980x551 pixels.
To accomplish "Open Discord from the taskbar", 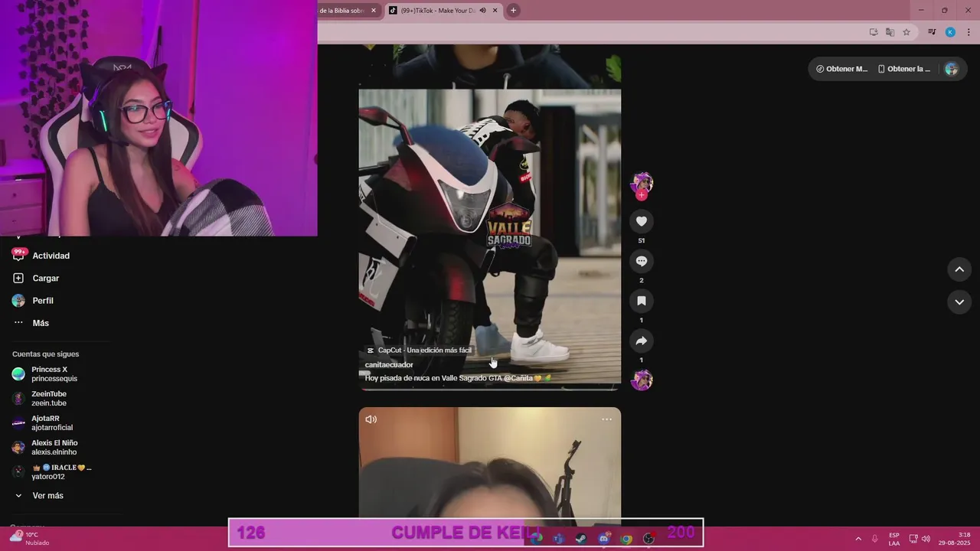I will 604,539.
